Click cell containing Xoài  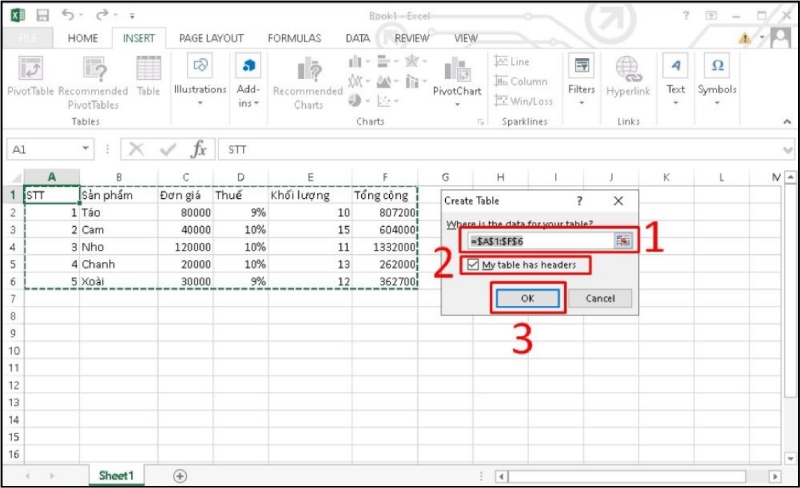pos(118,281)
